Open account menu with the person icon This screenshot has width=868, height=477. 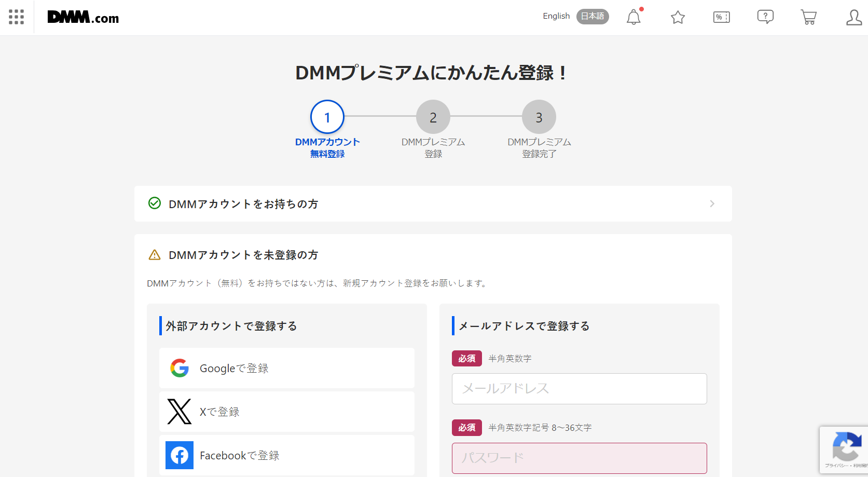coord(853,17)
